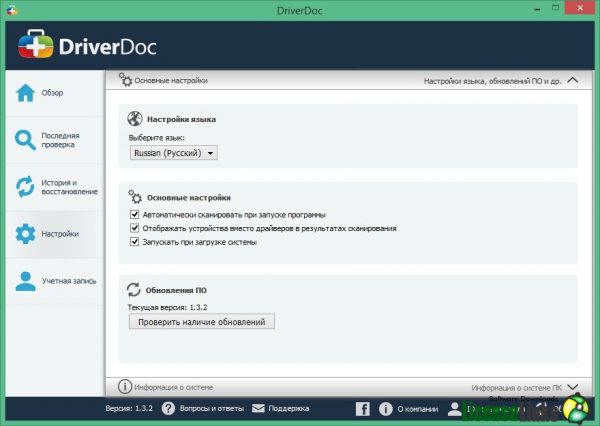600x426 pixels.
Task: Click the question mark icon in footer
Action: pyautogui.click(x=168, y=408)
